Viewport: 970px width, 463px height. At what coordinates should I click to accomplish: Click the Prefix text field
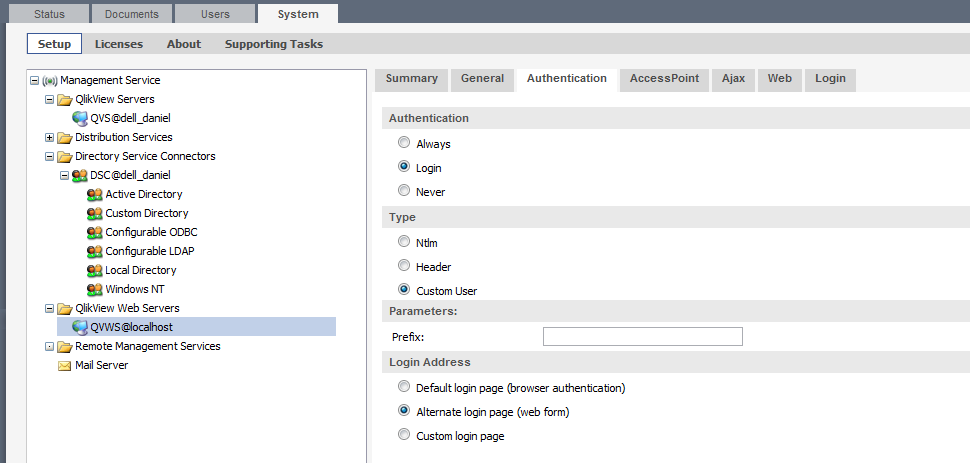(x=643, y=337)
